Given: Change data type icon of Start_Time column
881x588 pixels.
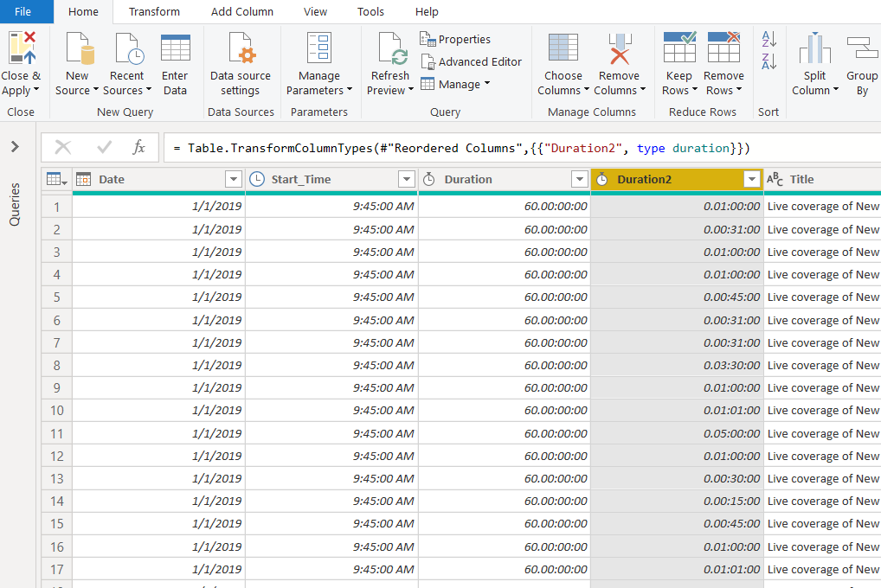Looking at the screenshot, I should (x=257, y=179).
